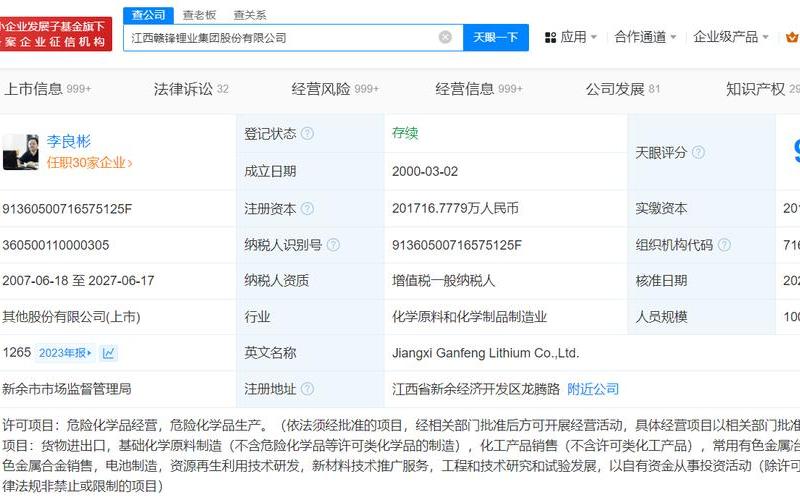This screenshot has width=800, height=500.
Task: Open 附近公司 nearby companies link
Action: (593, 389)
